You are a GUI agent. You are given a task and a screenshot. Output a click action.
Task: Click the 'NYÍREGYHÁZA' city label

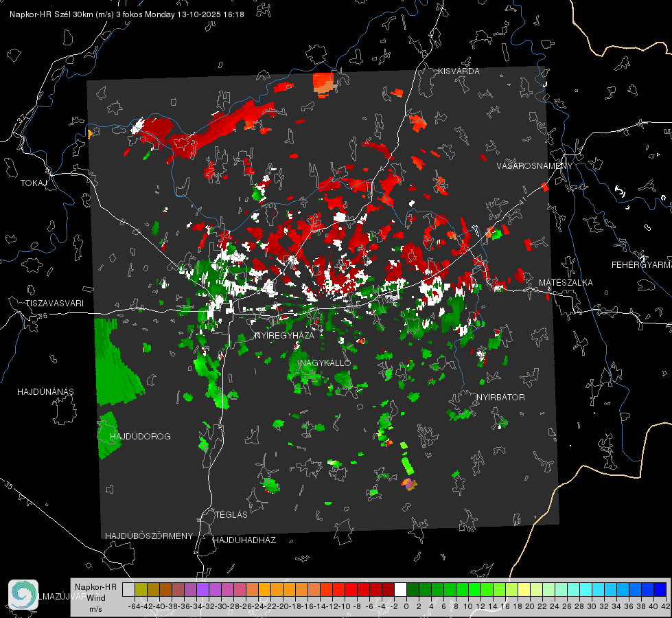coord(284,335)
